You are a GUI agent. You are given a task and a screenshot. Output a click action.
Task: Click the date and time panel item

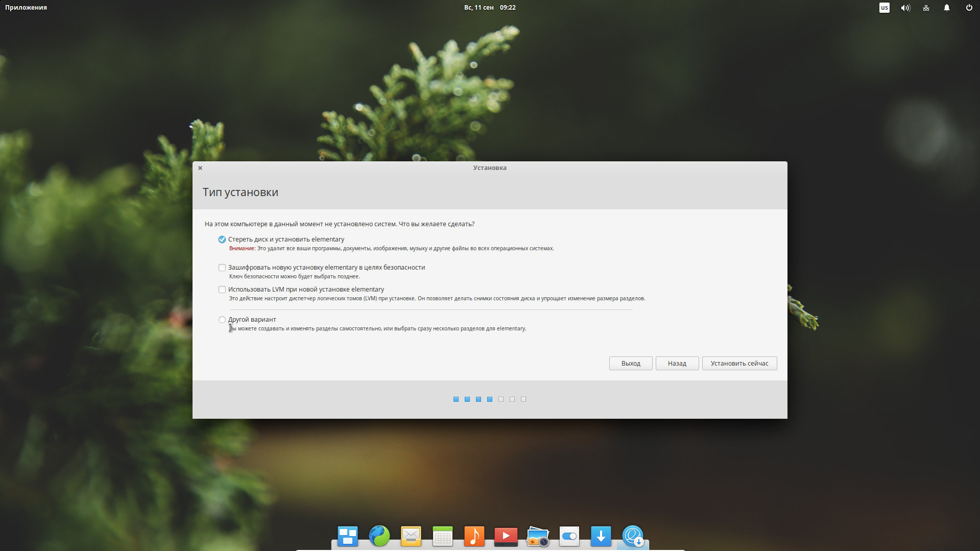490,8
